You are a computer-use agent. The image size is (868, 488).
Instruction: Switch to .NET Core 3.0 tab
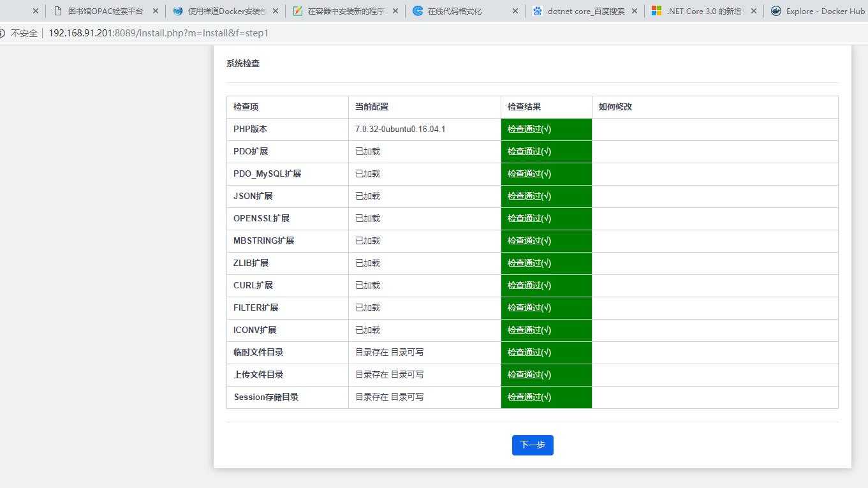point(705,11)
